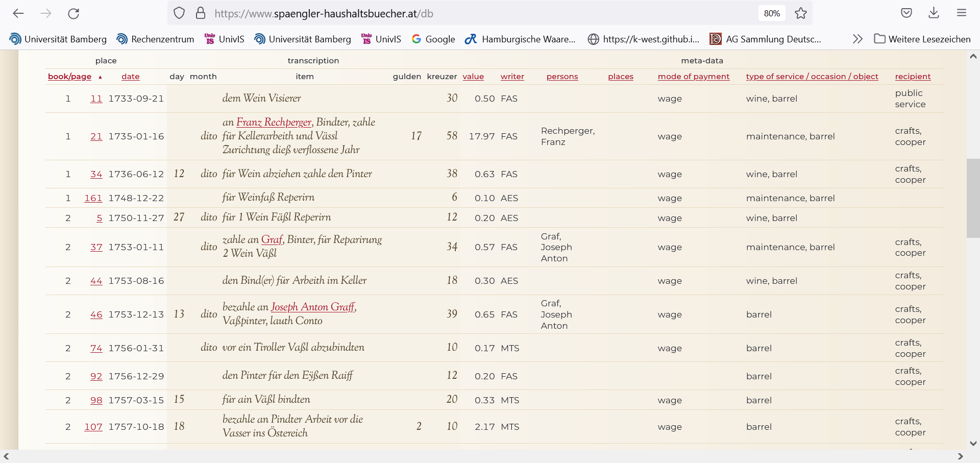The height and width of the screenshot is (463, 980).
Task: Open Hamburgische Waare bookmark
Action: coord(520,39)
